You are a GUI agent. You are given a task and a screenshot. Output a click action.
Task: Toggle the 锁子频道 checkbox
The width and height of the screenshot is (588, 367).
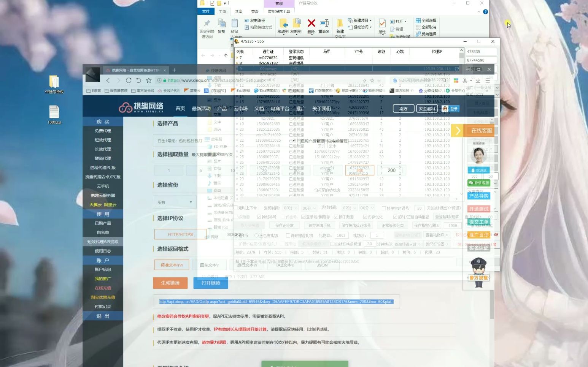point(336,217)
